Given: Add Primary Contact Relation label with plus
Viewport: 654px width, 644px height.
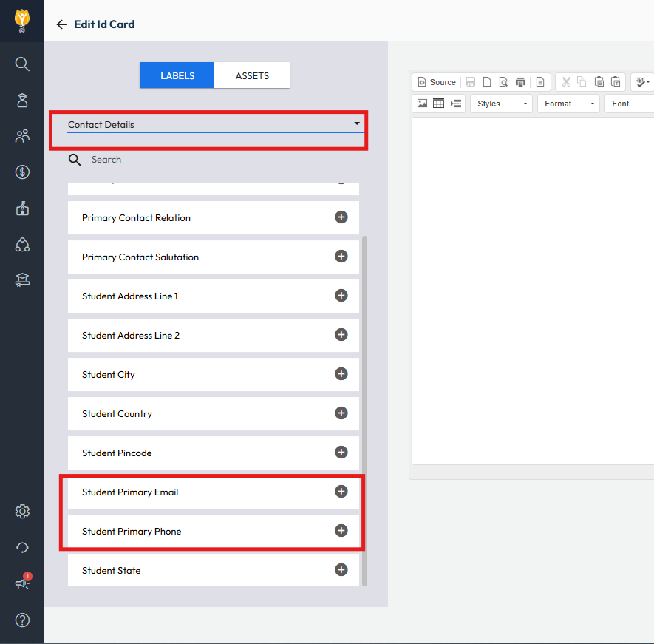Looking at the screenshot, I should pos(341,217).
